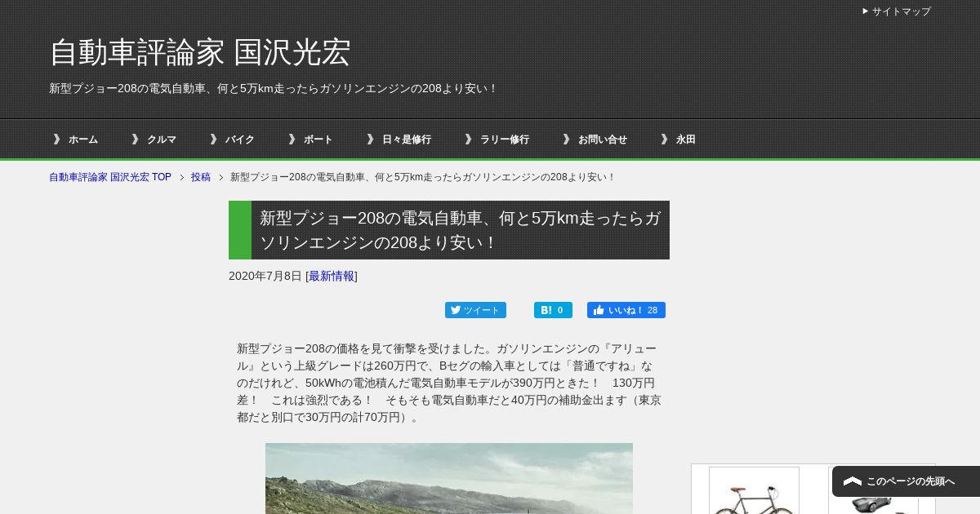Click the up-arrow icon on このページの先頭へ
This screenshot has width=980, height=514.
pos(853,481)
